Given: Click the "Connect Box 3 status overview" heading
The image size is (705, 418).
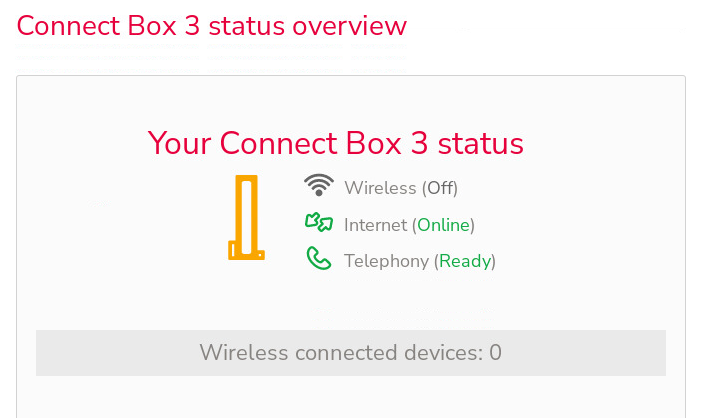Looking at the screenshot, I should click(x=212, y=25).
